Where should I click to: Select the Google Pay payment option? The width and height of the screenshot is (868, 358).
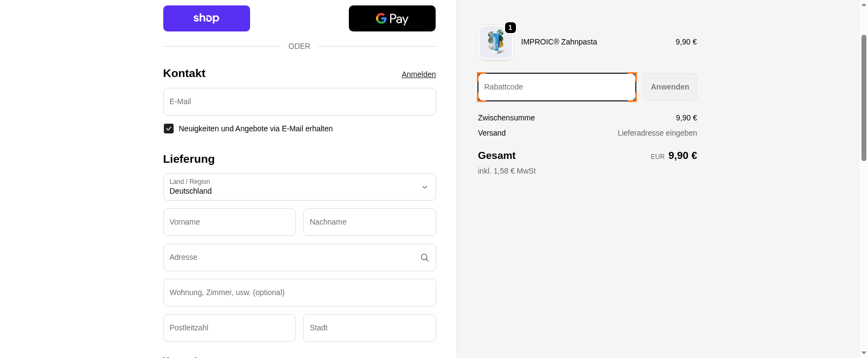pos(392,18)
